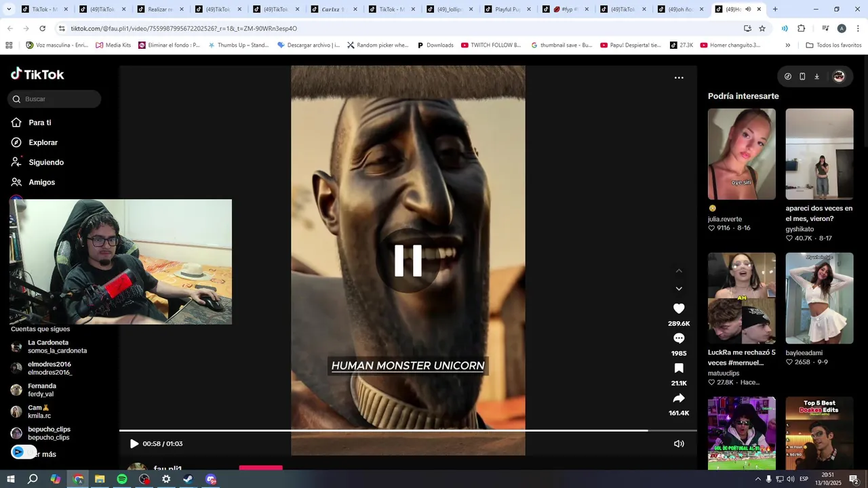Image resolution: width=868 pixels, height=488 pixels.
Task: Open Chrome profile avatar A
Action: 842,28
